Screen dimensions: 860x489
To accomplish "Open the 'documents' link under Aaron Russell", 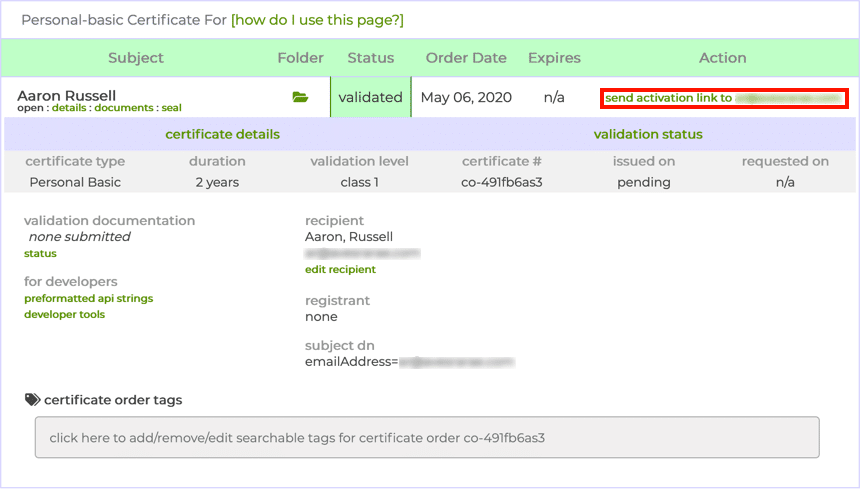I will 123,108.
